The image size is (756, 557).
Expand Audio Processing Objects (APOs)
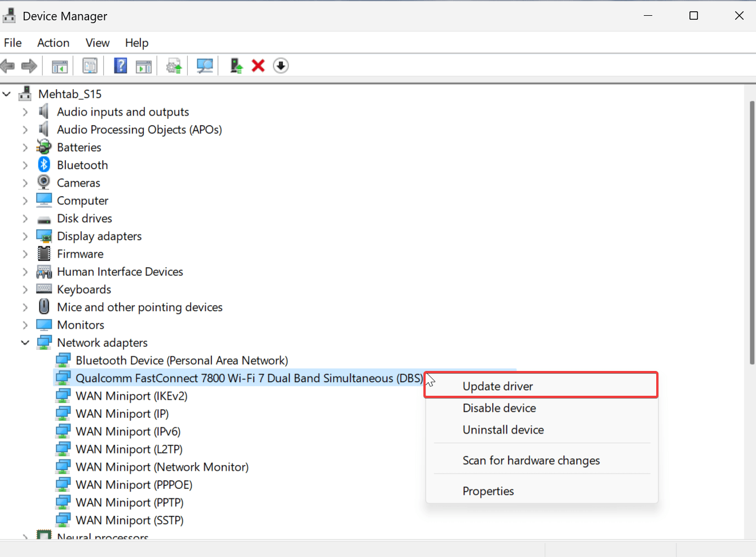[x=25, y=130]
